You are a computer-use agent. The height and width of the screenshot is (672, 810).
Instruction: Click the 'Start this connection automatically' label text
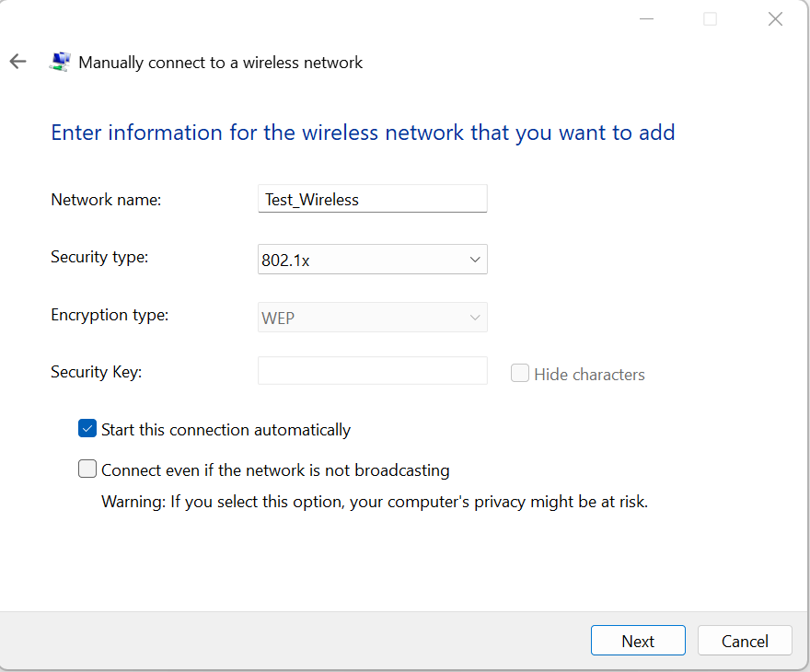(226, 430)
